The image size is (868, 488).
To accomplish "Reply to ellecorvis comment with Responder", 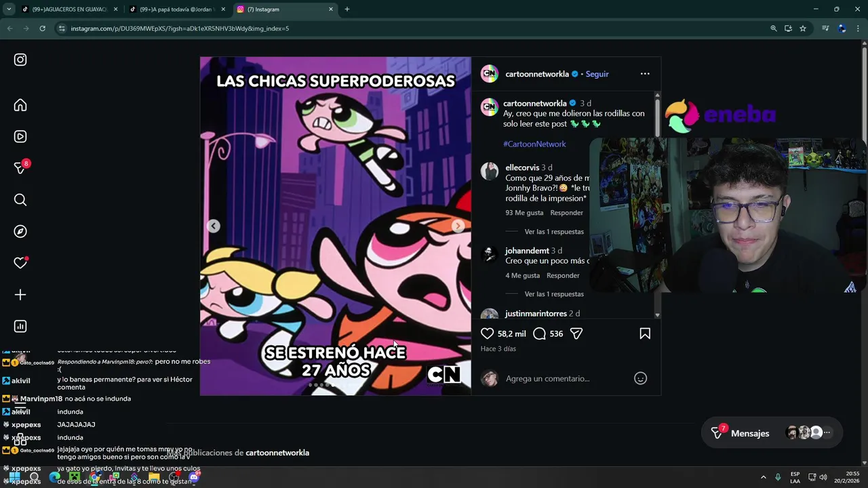I will point(566,213).
